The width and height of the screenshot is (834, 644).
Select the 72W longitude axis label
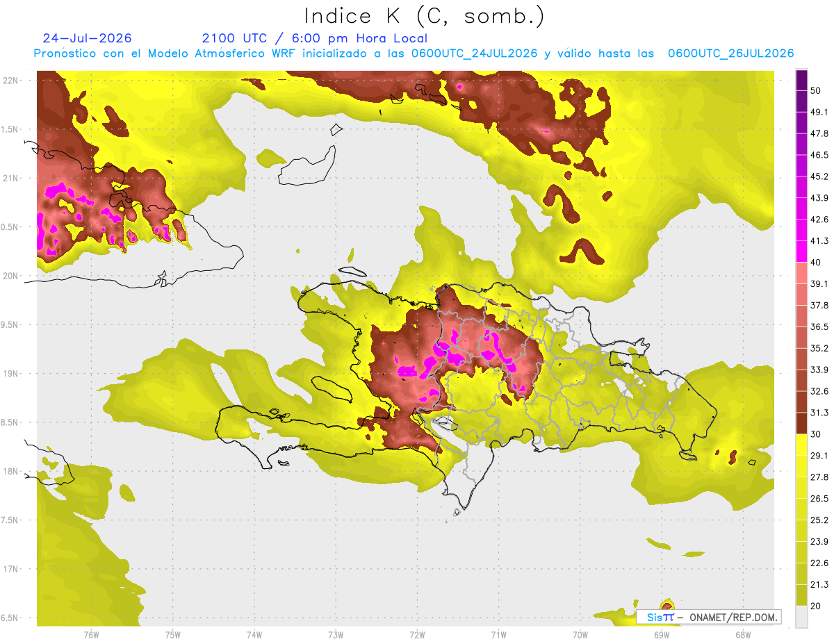point(417,635)
